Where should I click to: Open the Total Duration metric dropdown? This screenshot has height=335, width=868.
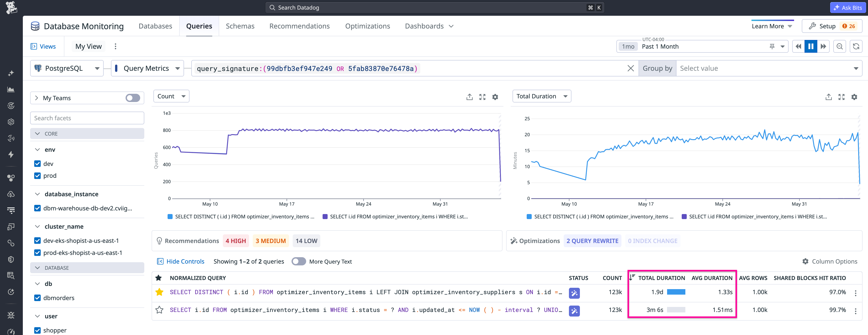542,96
